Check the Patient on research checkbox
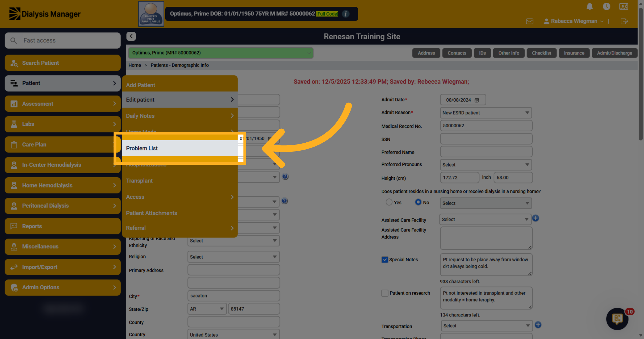This screenshot has width=644, height=339. 385,293
